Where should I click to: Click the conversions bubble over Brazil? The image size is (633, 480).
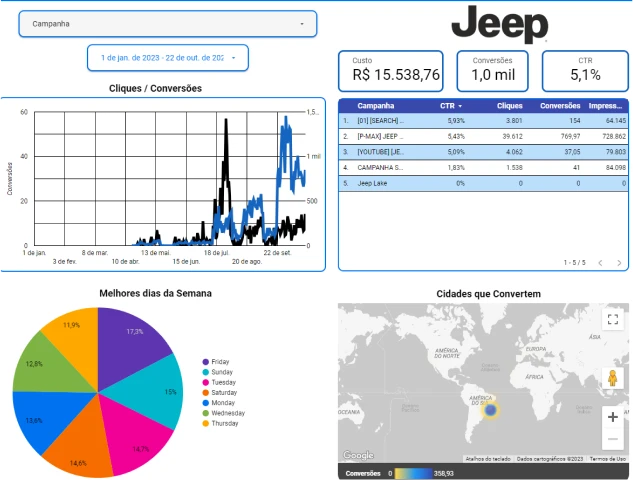tap(490, 410)
